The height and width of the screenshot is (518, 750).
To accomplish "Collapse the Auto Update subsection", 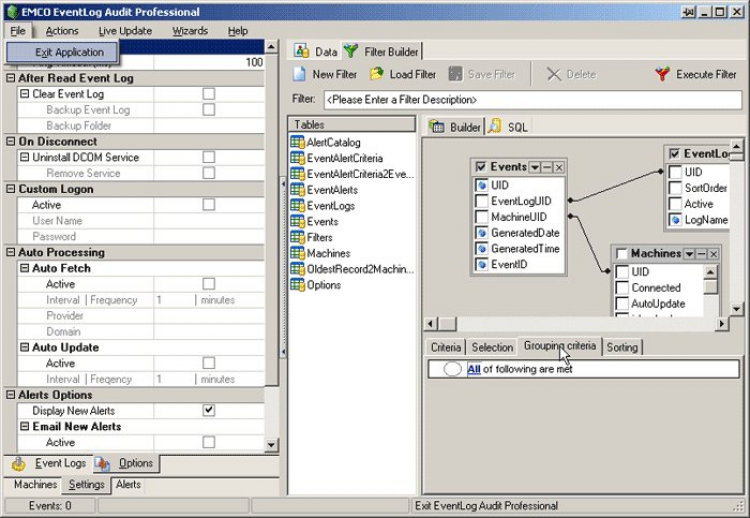I will click(24, 347).
